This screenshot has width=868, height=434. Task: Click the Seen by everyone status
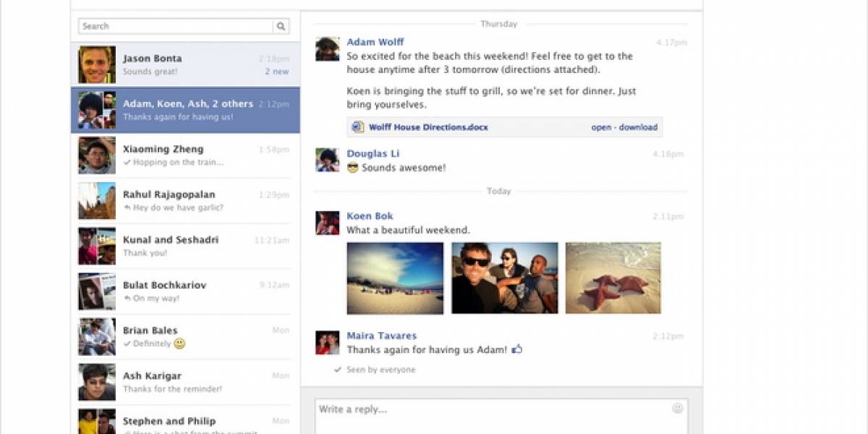[x=380, y=370]
